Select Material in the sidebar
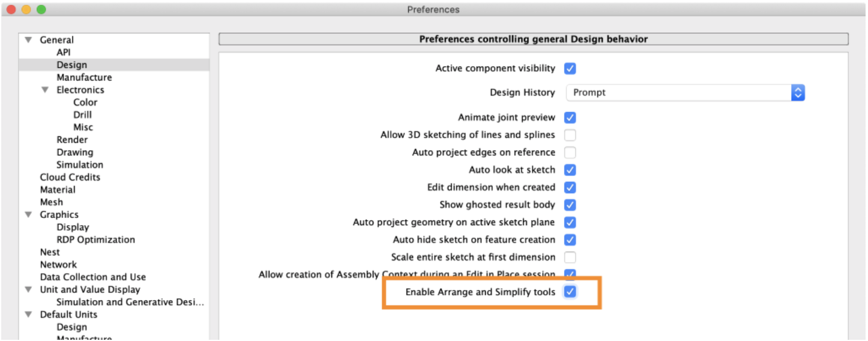Screen dimensions: 868x341 coord(58,190)
